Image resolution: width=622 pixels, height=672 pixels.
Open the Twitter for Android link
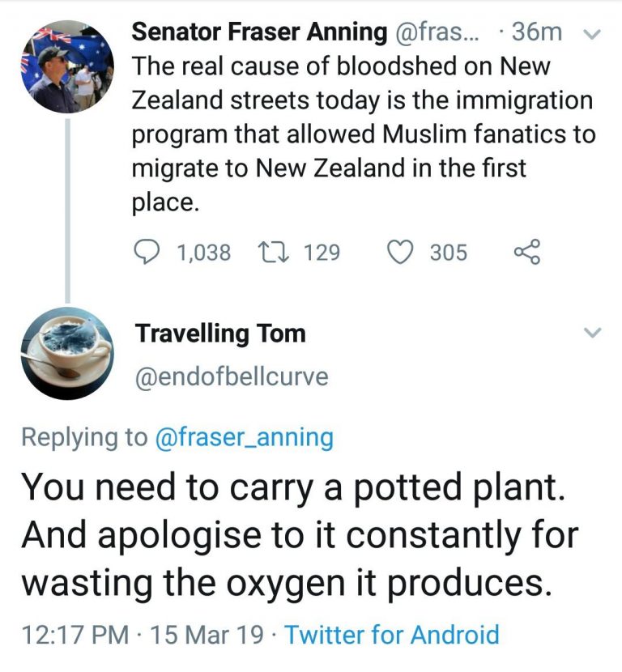[x=392, y=634]
